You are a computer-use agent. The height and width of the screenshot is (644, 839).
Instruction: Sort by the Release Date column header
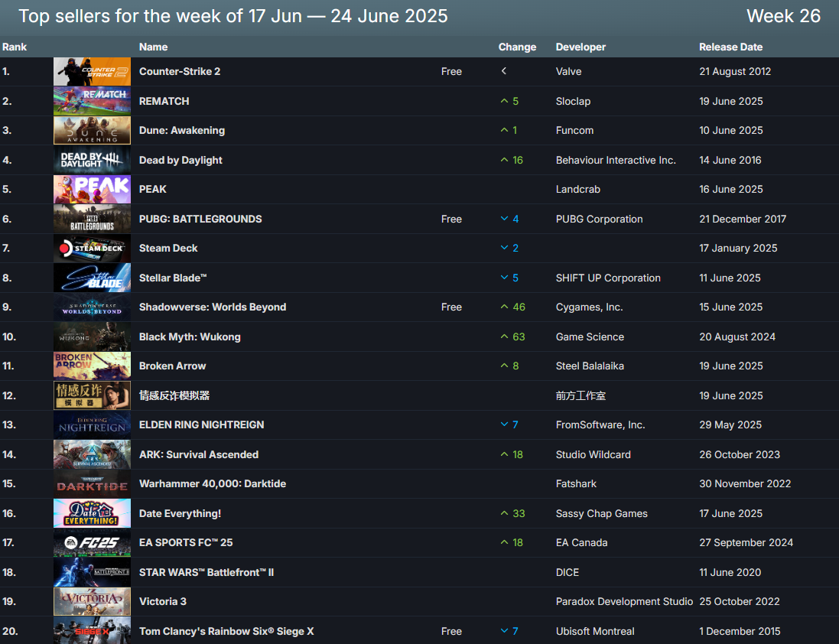pos(730,47)
